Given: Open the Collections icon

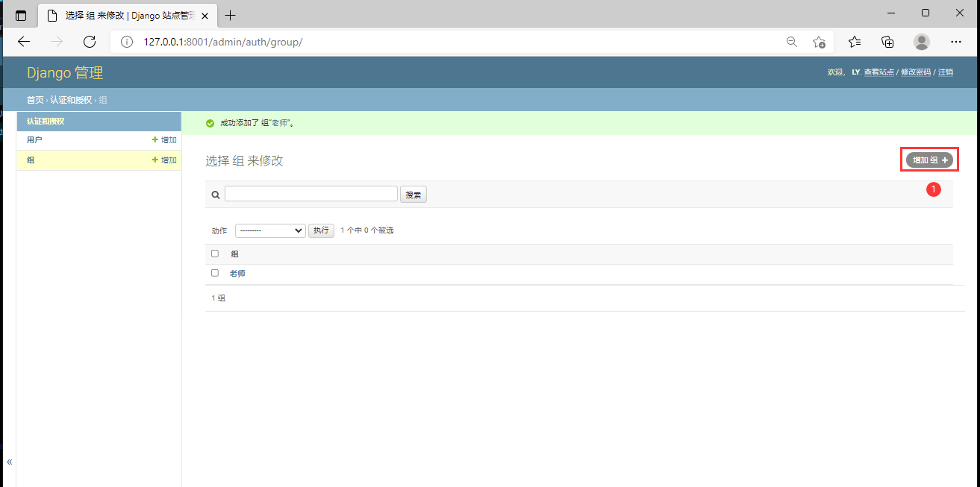Looking at the screenshot, I should [887, 42].
